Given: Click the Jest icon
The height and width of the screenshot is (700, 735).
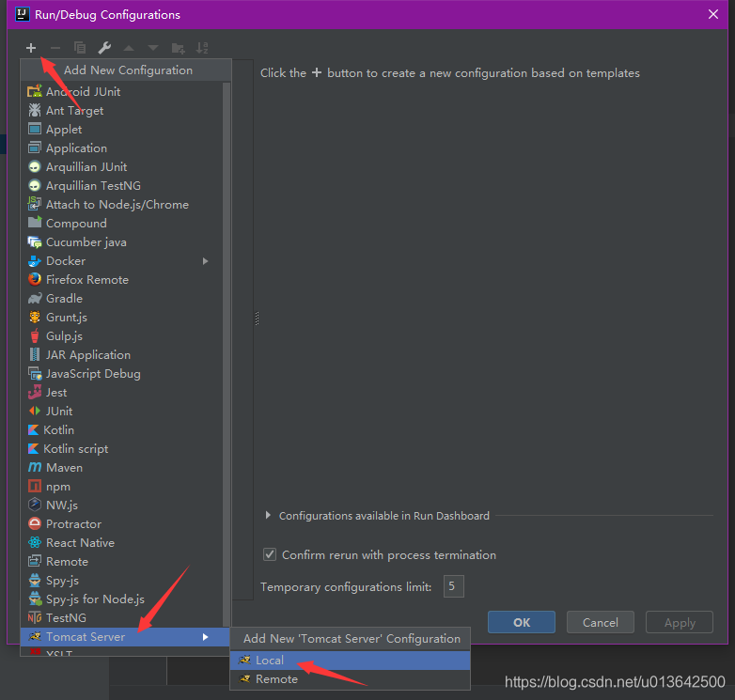Looking at the screenshot, I should pos(35,392).
